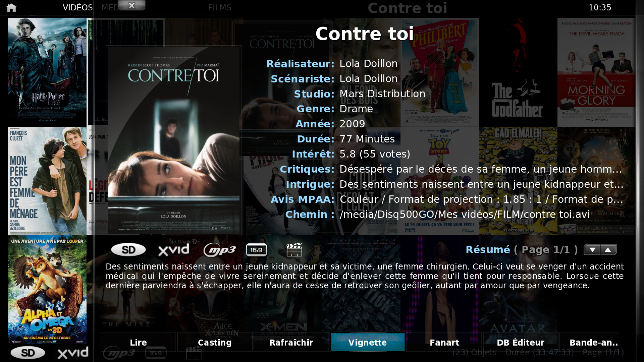Play the Bande-annonce trailer
Image resolution: width=644 pixels, height=362 pixels.
coord(593,342)
